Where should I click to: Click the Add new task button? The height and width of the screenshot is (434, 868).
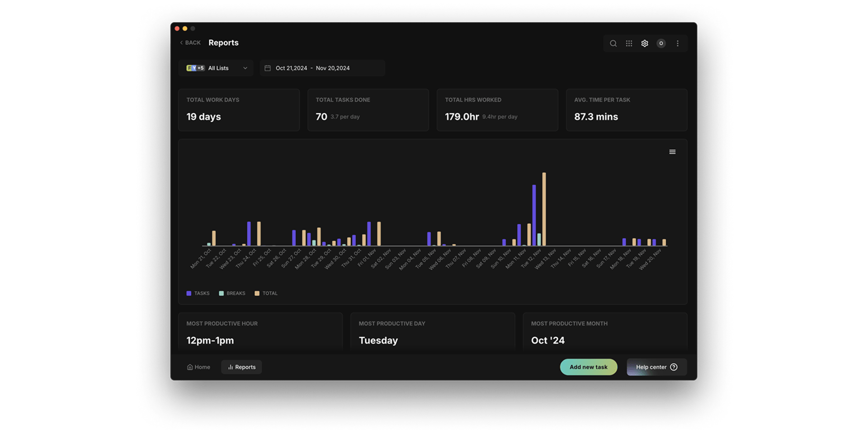[588, 367]
